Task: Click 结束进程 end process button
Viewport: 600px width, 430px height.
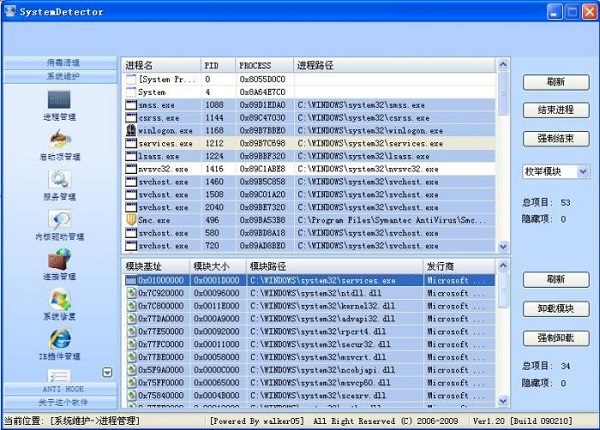Action: click(x=556, y=110)
